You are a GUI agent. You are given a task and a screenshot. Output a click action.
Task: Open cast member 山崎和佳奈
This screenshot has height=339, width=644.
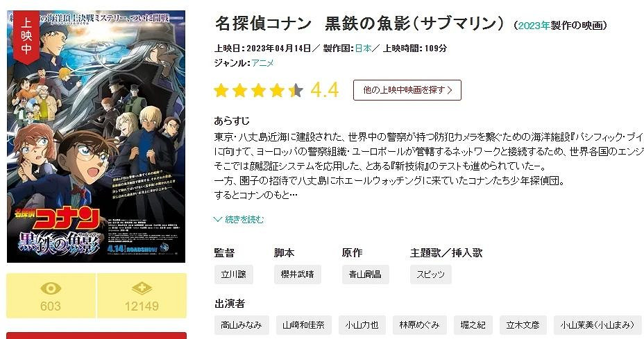click(x=303, y=325)
